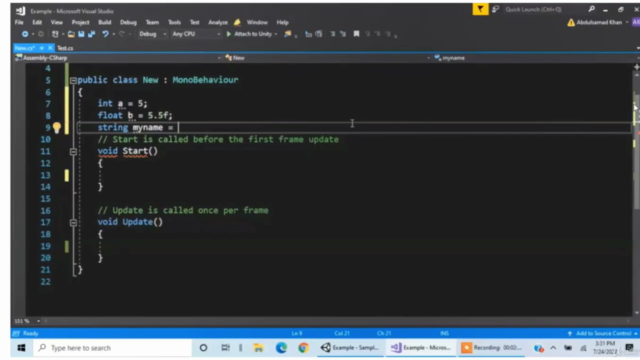Screen dimensions: 640x360
Task: Collapse the Update() method outlining block
Action: coord(73,223)
